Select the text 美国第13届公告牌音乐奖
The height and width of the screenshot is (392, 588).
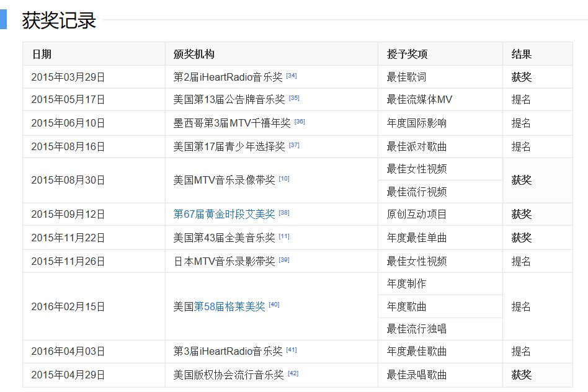tap(229, 99)
